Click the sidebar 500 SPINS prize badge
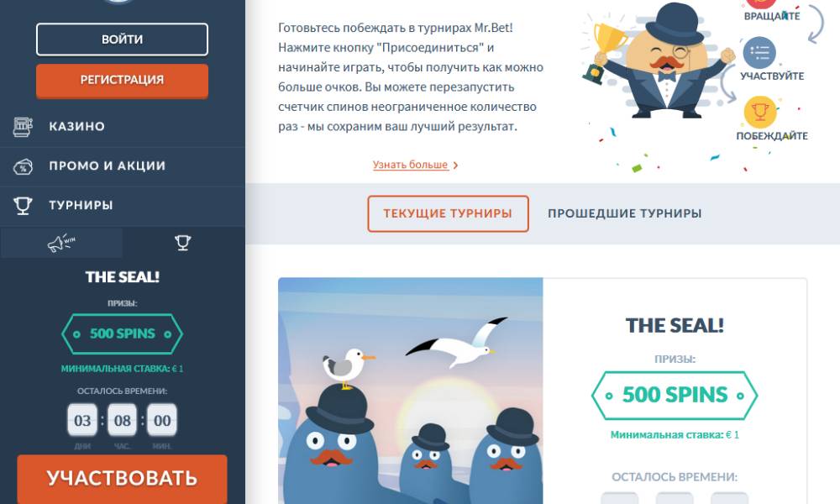Image resolution: width=840 pixels, height=504 pixels. (122, 333)
